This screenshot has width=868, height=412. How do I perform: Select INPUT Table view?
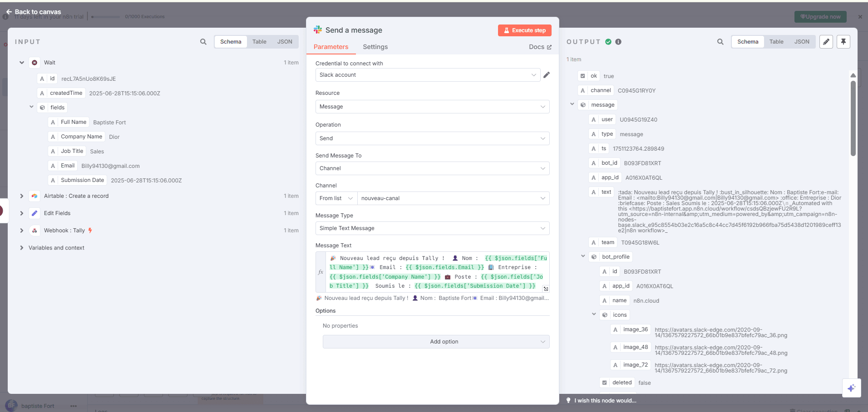point(259,42)
